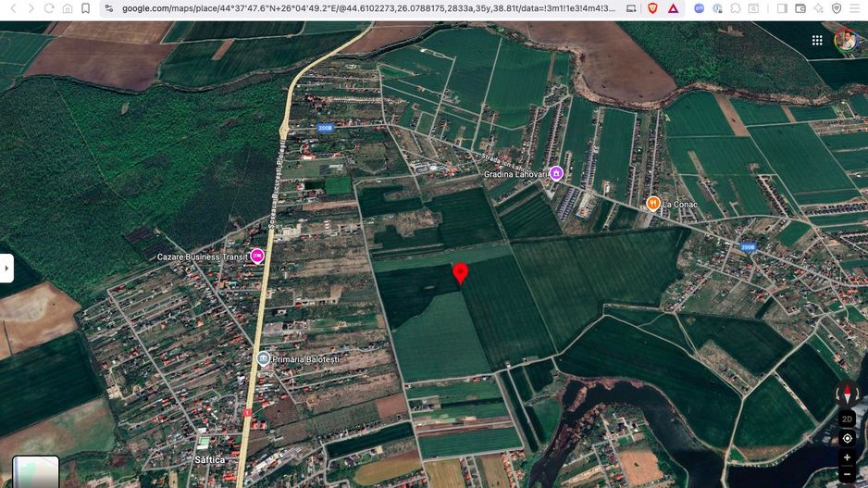The width and height of the screenshot is (868, 488).
Task: Open the Google account profile avatar
Action: click(845, 40)
